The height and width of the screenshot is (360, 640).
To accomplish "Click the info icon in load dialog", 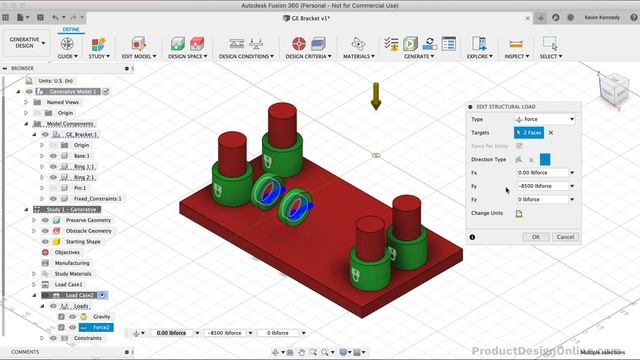I will point(472,237).
